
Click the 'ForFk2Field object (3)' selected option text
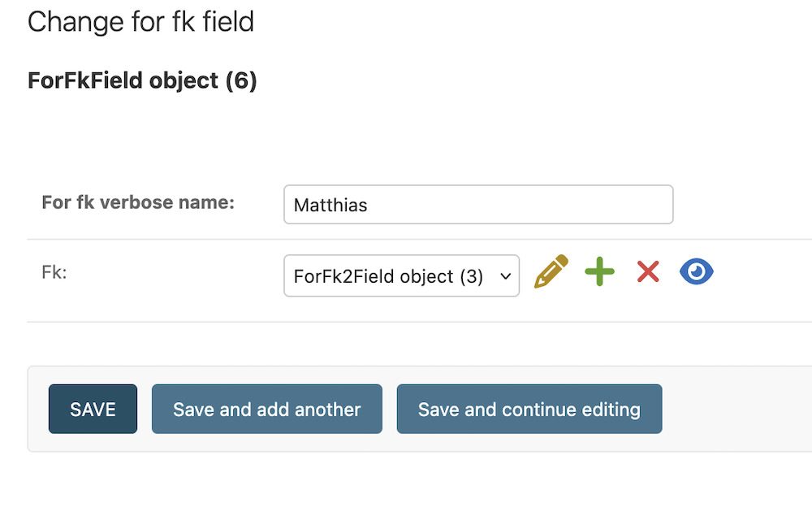click(388, 276)
